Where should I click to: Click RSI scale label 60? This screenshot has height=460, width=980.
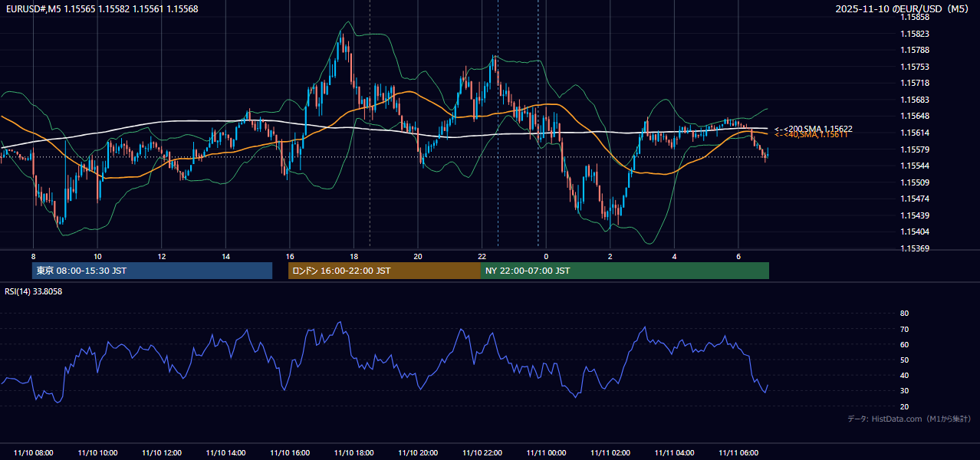(904, 344)
